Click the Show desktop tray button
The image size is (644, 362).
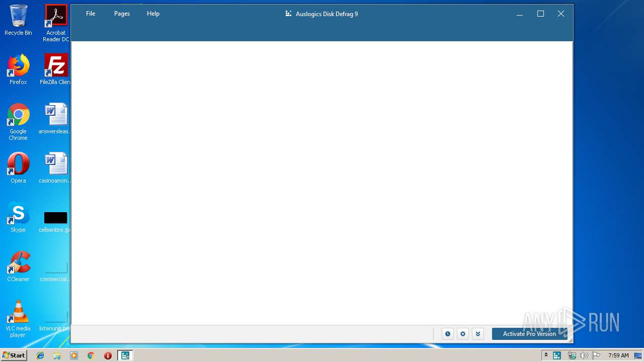(638, 355)
